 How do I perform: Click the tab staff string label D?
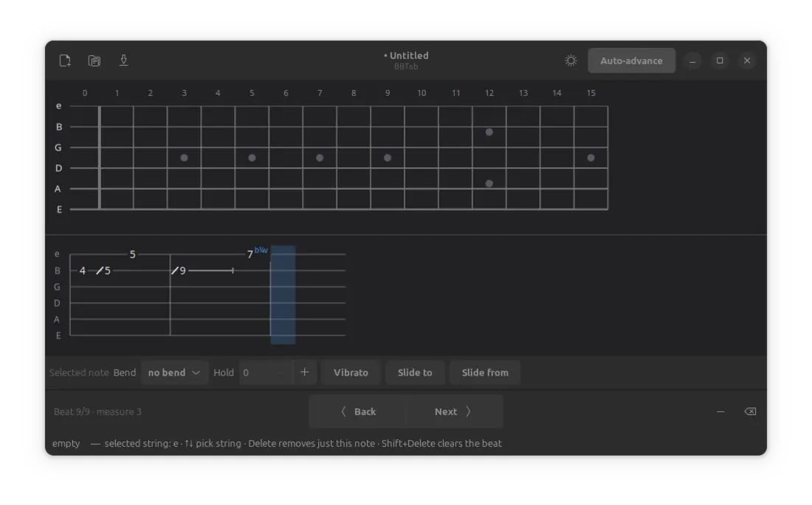[x=57, y=303]
